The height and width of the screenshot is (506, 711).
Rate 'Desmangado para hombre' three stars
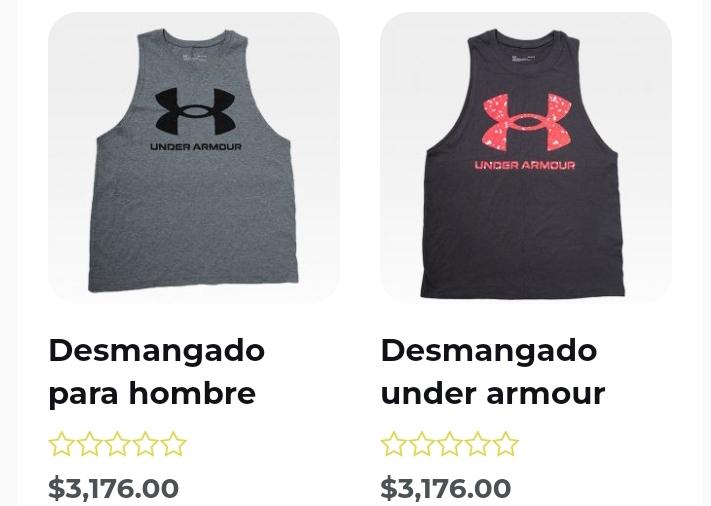[x=117, y=444]
